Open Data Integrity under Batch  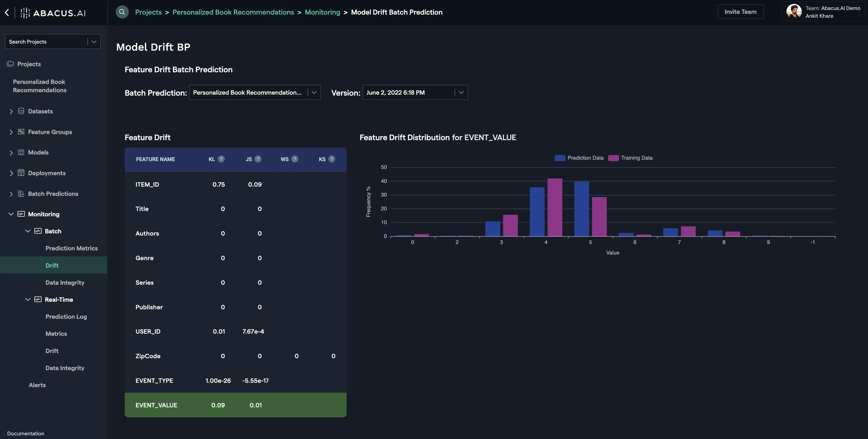pyautogui.click(x=65, y=283)
